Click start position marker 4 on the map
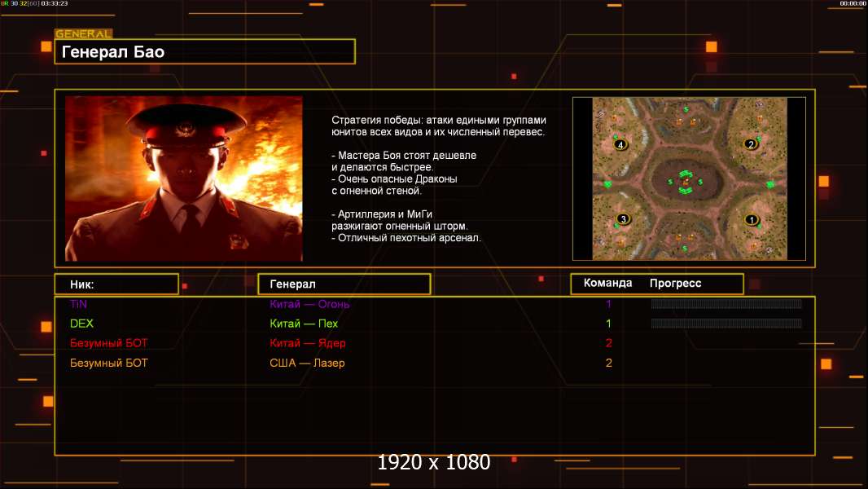 click(620, 145)
